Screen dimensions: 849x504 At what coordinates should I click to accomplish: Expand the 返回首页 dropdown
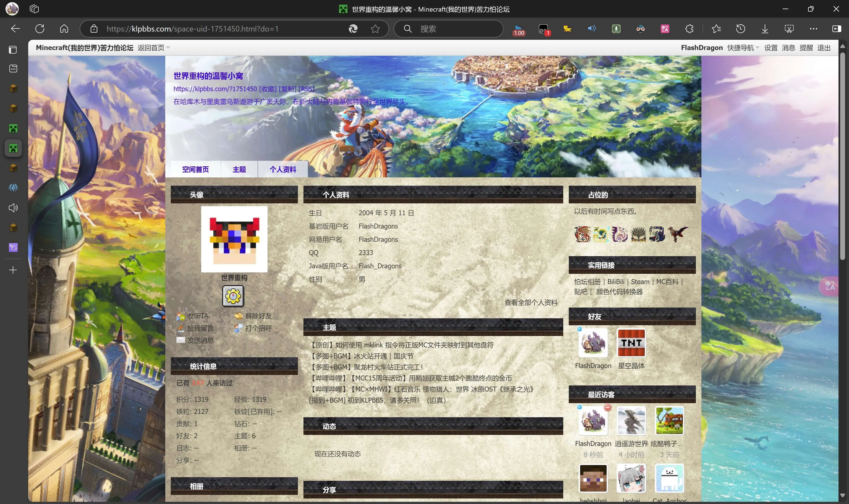pyautogui.click(x=153, y=48)
